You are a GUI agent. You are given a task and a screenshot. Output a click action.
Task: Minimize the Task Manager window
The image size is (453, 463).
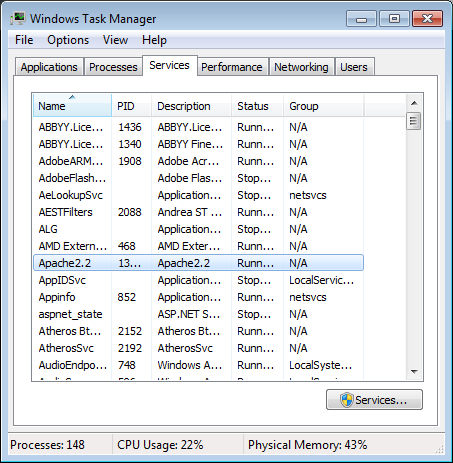[x=361, y=18]
